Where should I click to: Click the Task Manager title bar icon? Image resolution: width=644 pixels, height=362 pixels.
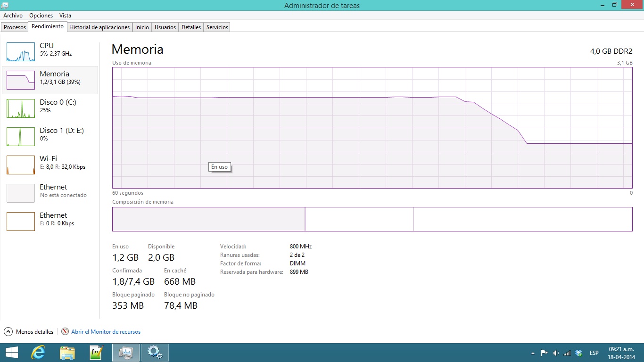[5, 5]
